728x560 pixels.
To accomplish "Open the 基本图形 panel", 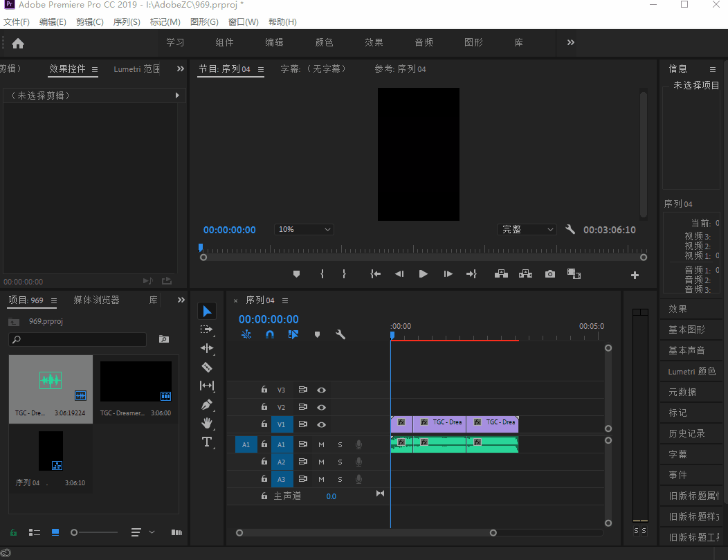I will click(x=686, y=329).
